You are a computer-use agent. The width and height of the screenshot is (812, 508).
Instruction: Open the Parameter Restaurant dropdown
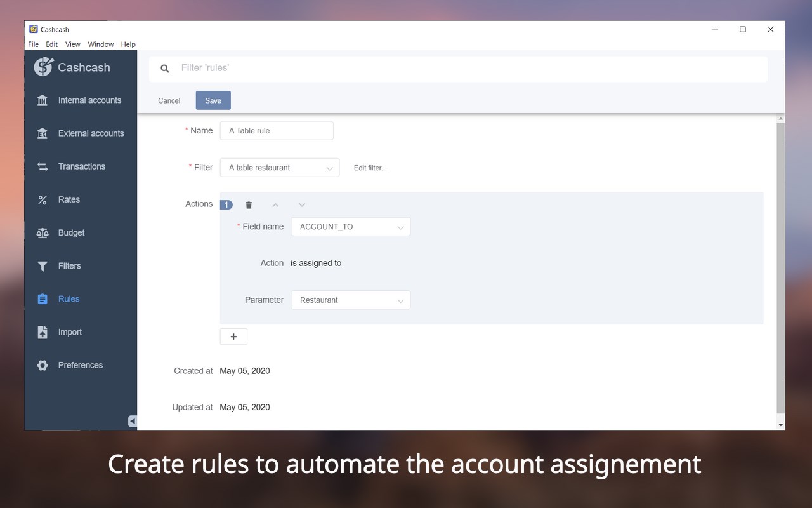point(351,300)
